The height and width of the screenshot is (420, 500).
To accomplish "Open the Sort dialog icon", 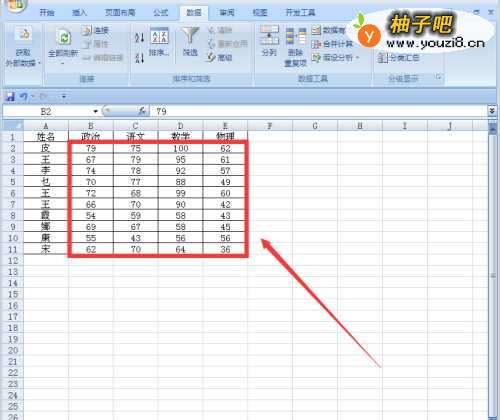I will click(159, 36).
